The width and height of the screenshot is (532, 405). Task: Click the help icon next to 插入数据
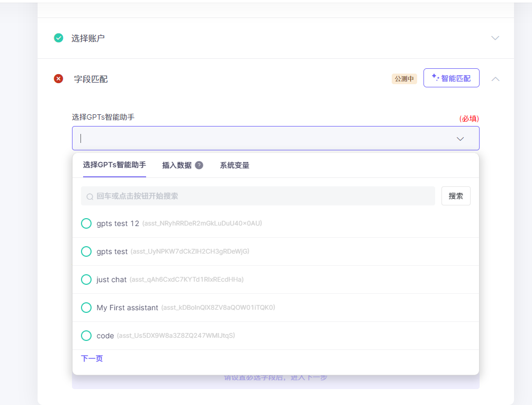tap(199, 165)
